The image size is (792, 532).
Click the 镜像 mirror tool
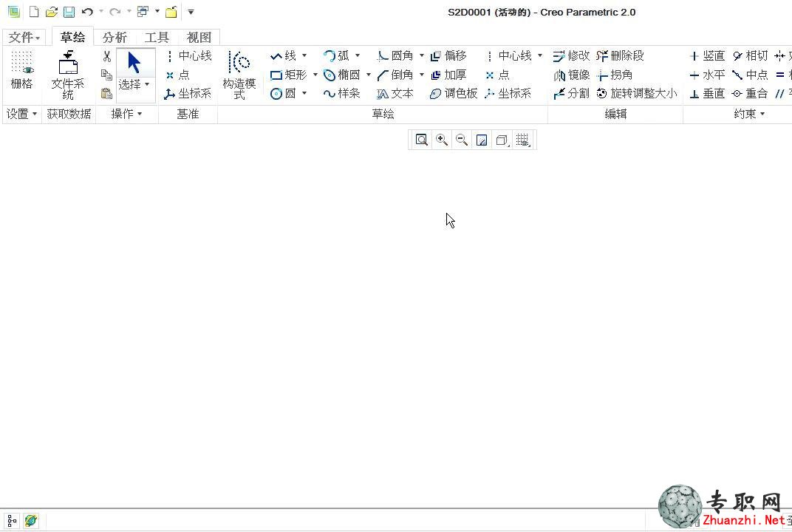coord(571,75)
